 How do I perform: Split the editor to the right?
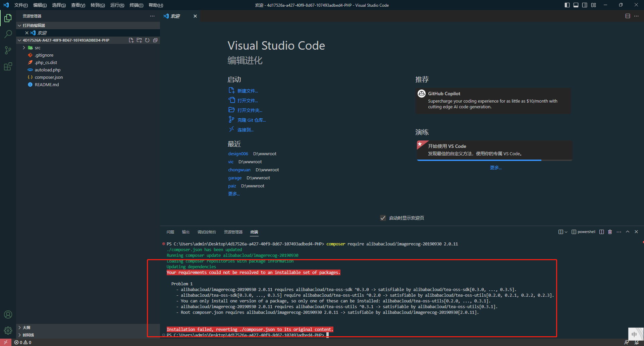(x=628, y=16)
